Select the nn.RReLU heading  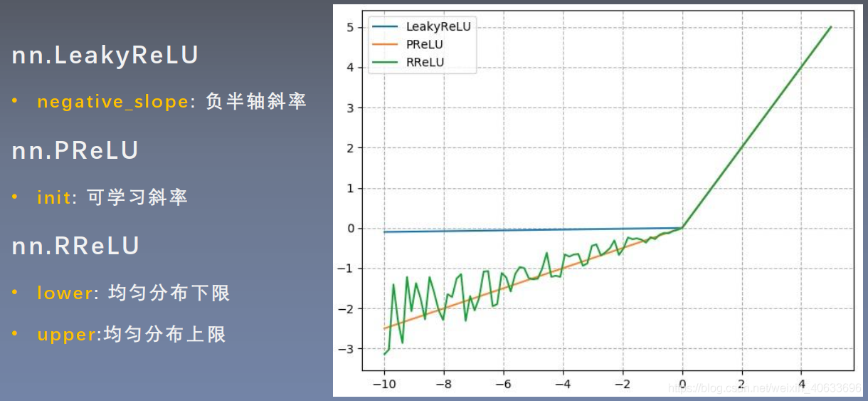click(76, 246)
